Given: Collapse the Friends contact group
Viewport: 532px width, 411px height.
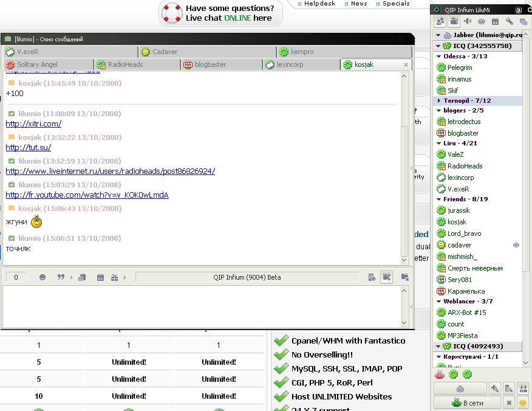Looking at the screenshot, I should pyautogui.click(x=438, y=199).
